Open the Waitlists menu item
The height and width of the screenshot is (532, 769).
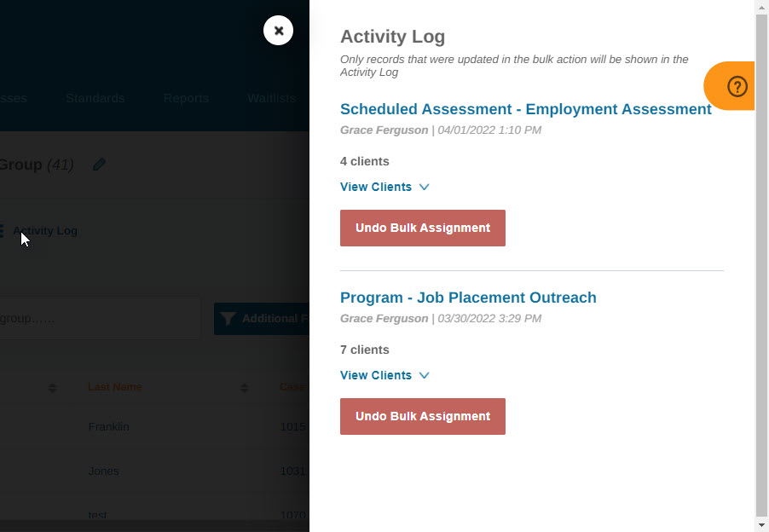(271, 98)
